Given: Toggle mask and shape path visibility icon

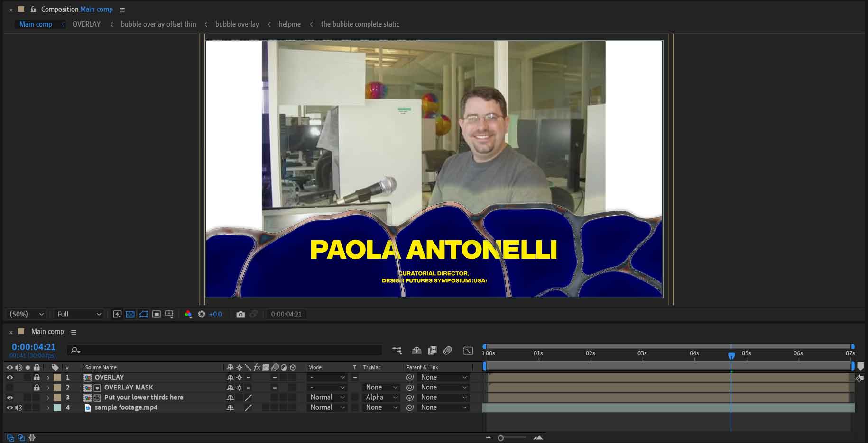Looking at the screenshot, I should point(143,314).
